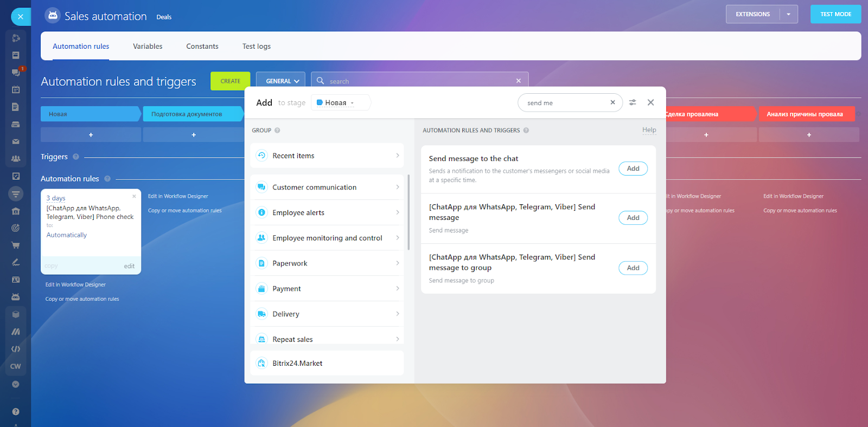Click the Help link in the dialog
Screen dimensions: 868x427
coord(649,130)
